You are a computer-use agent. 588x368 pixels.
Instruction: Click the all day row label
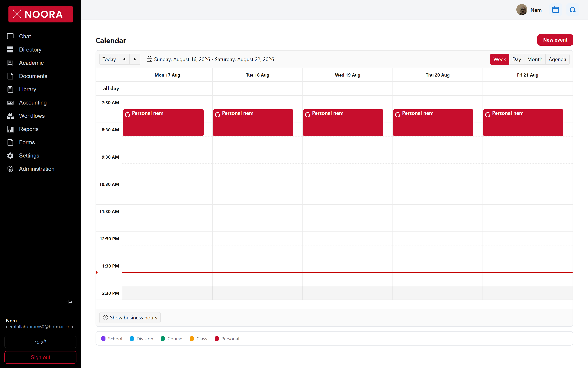pyautogui.click(x=111, y=88)
